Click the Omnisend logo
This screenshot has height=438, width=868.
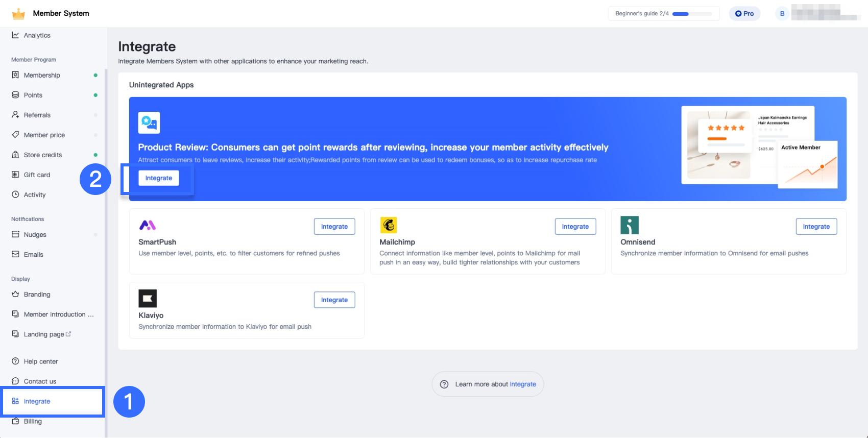[630, 225]
